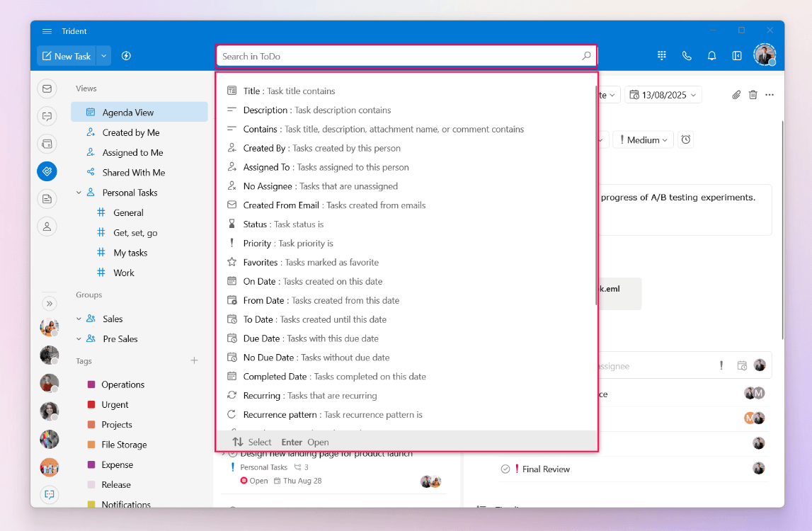Screen dimensions: 812x531
Task: Open the New Task dropdown arrow
Action: pyautogui.click(x=103, y=56)
